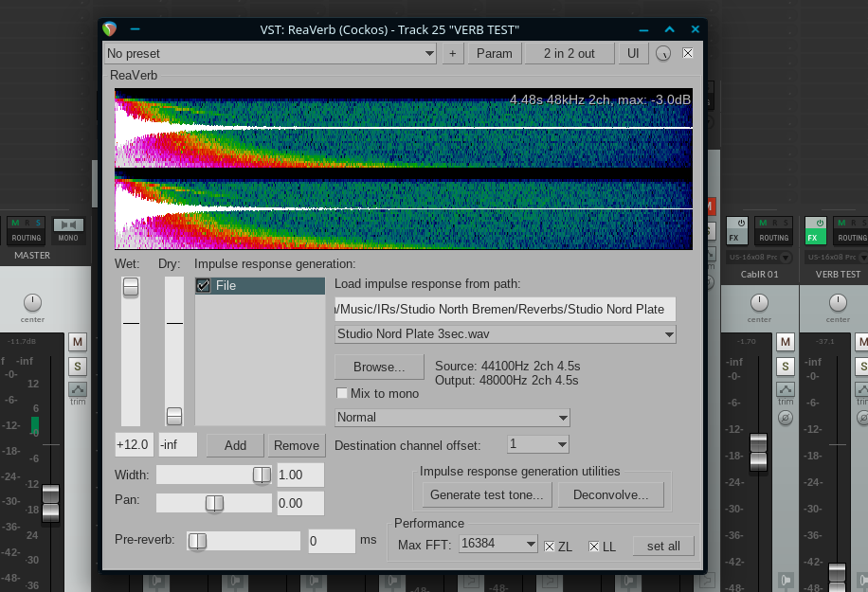
Task: Click the Pre-reverb ms value field
Action: click(332, 541)
